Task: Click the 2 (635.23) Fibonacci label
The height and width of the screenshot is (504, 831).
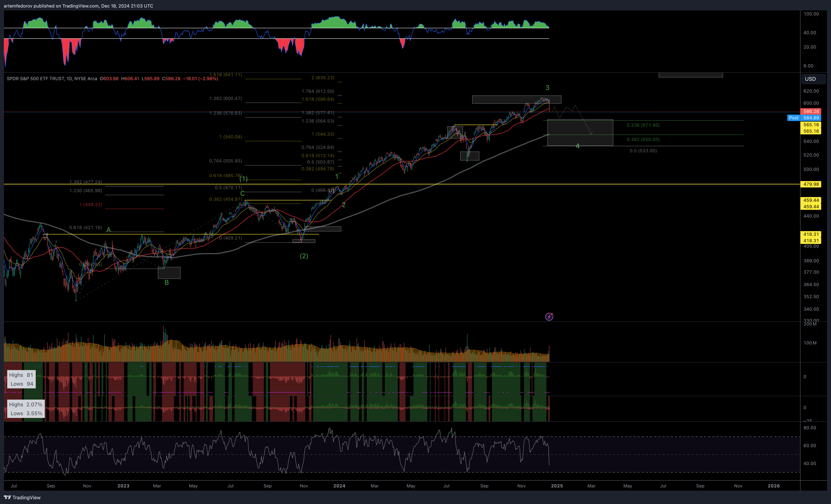Action: click(323, 78)
